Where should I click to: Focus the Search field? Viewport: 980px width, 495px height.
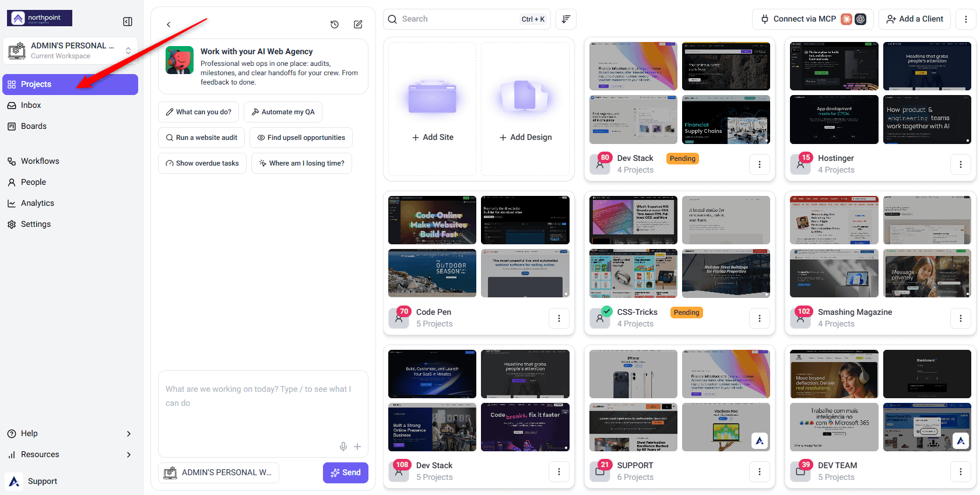pos(467,19)
